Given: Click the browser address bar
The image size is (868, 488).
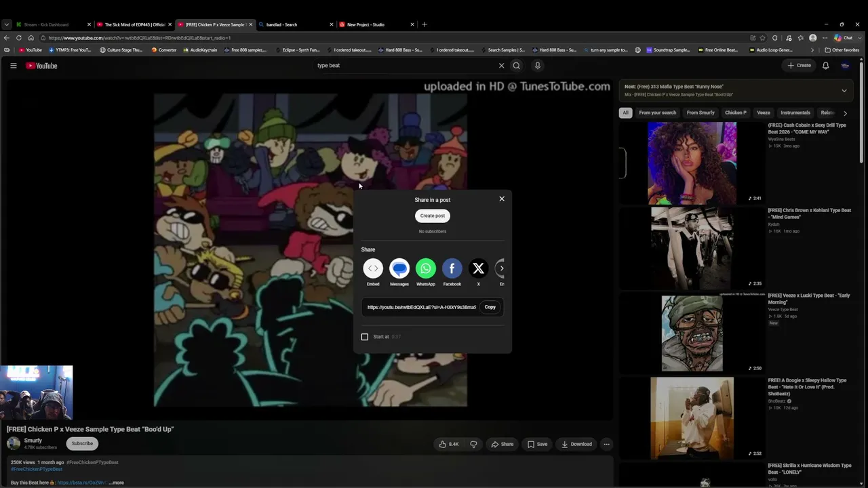Looking at the screenshot, I should (x=393, y=38).
